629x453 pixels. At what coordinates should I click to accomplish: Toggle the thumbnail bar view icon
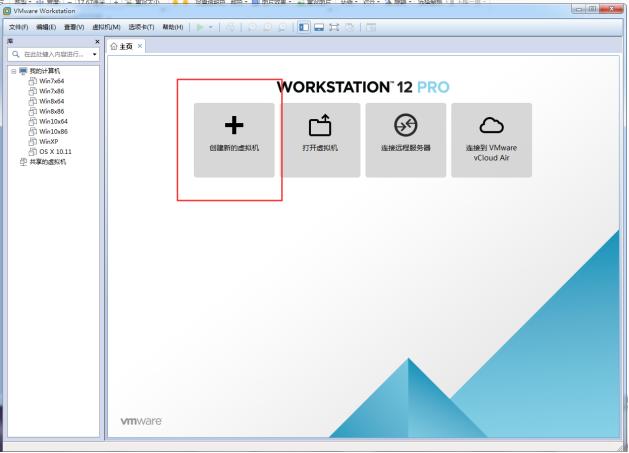[x=319, y=27]
